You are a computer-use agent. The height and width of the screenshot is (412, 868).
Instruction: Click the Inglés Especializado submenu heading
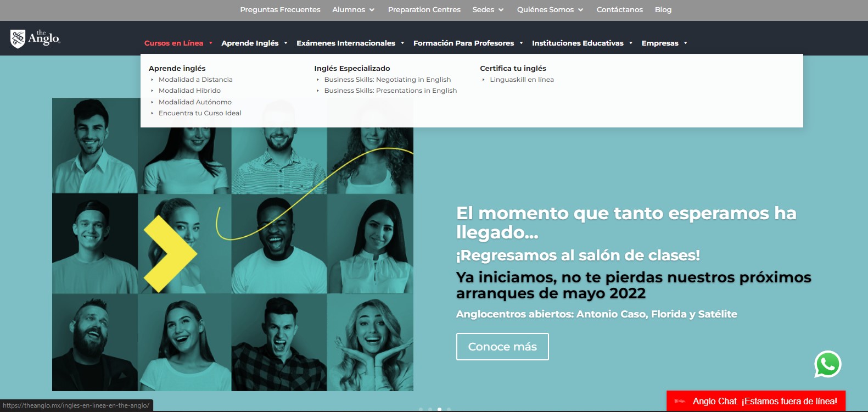click(x=352, y=68)
